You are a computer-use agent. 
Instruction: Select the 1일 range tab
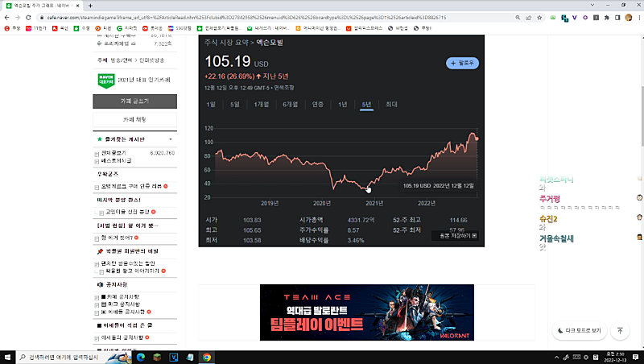point(211,105)
